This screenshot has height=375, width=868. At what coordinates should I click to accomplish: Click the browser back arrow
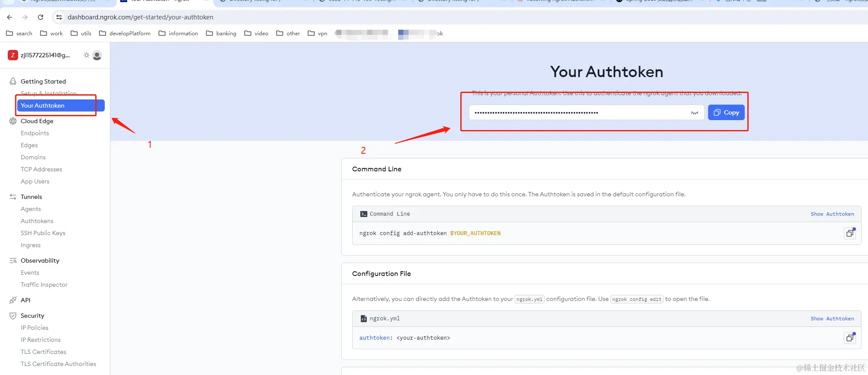pyautogui.click(x=9, y=17)
